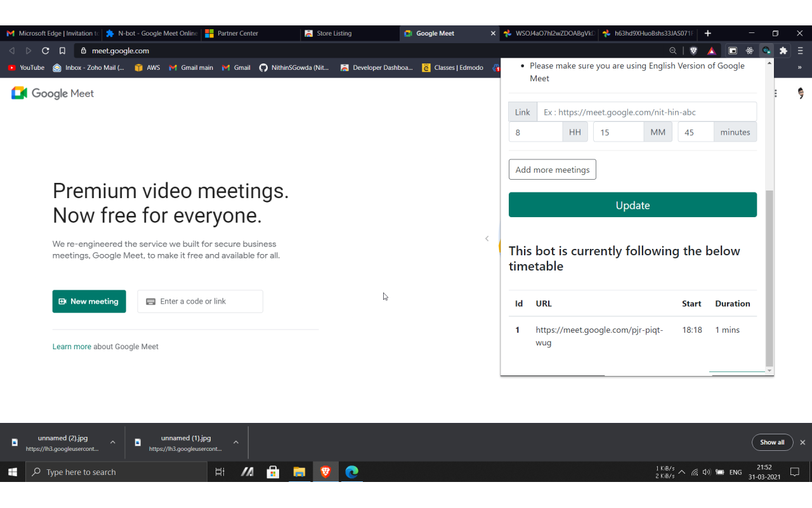Click the meeting Link input field
The image size is (812, 508).
tap(646, 112)
